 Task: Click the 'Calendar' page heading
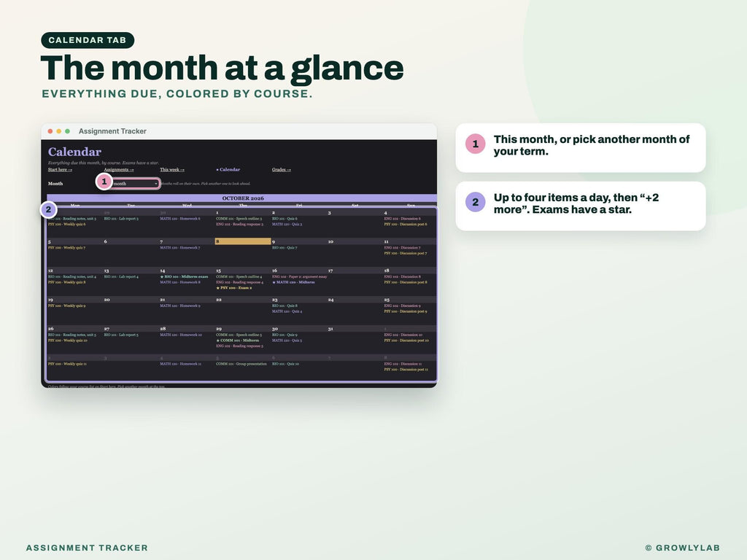(75, 152)
